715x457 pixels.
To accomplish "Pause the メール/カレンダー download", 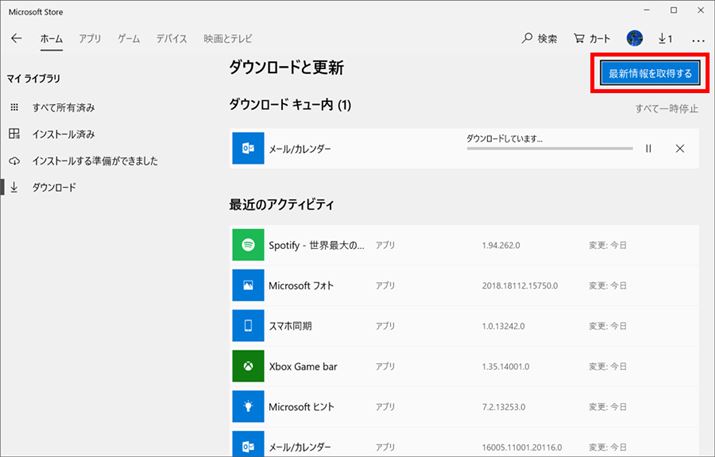I will point(648,148).
